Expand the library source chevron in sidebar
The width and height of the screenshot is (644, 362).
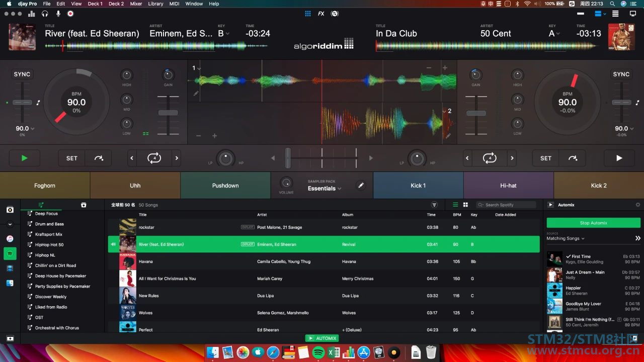10,224
